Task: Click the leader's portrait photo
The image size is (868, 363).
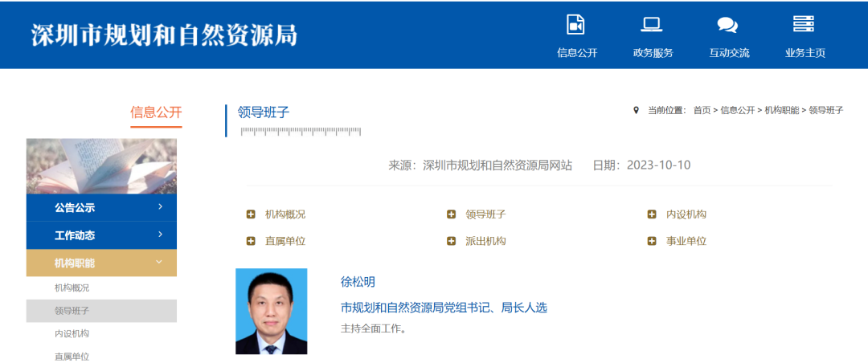Action: 271,311
